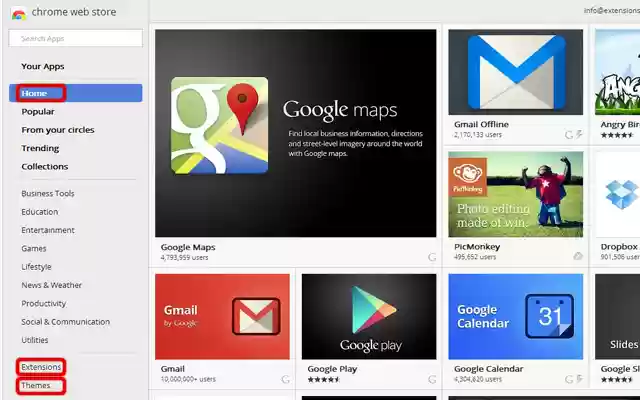Click the PicMonkey monkey logo icon
Image resolution: width=640 pixels, height=400 pixels.
click(x=468, y=177)
